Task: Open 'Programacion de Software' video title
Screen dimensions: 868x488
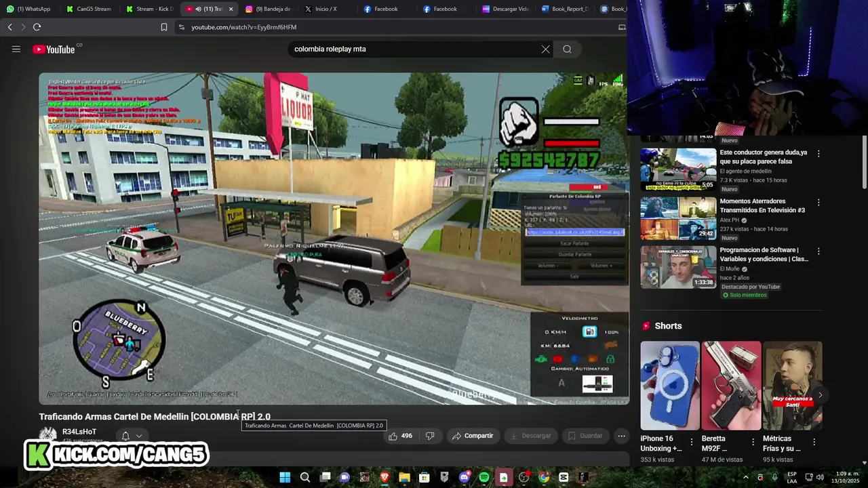Action: tap(764, 255)
